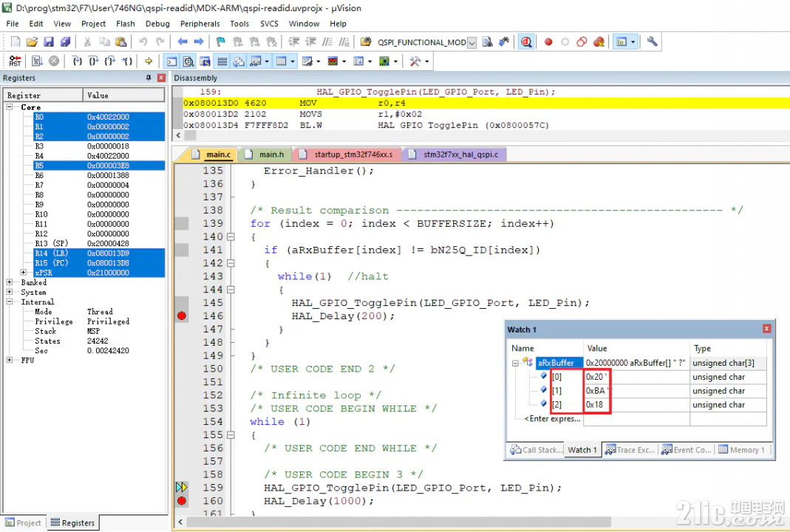Expand FPU register group
Image resolution: width=790 pixels, height=532 pixels.
[10, 360]
